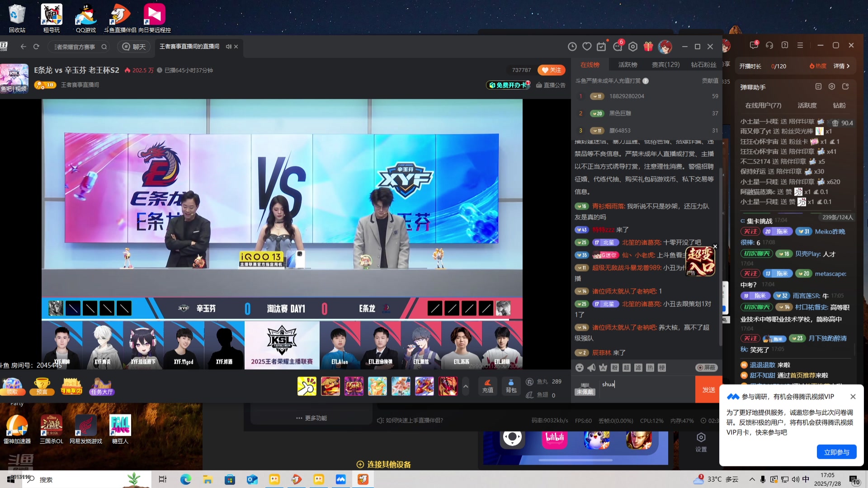
Task: Toggle the 粉 badge icon in chat toolbar
Action: 615,368
